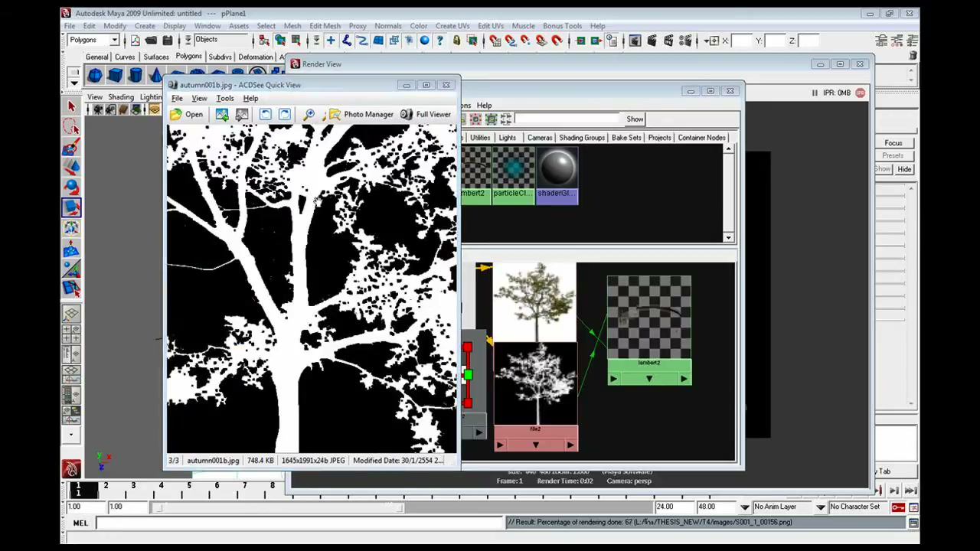
Task: Create a polygon cube from the shelf
Action: tap(115, 75)
